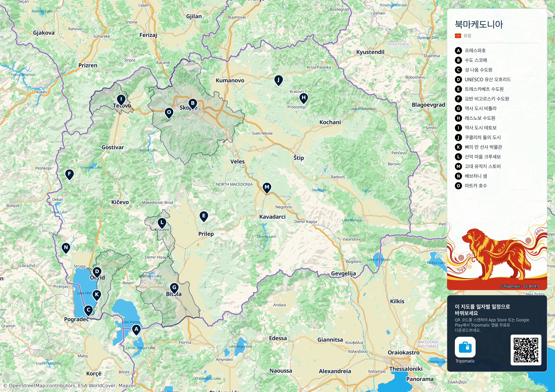Open legend entry D UNESCO 유산 오흐리드
The image size is (555, 392).
(x=483, y=80)
